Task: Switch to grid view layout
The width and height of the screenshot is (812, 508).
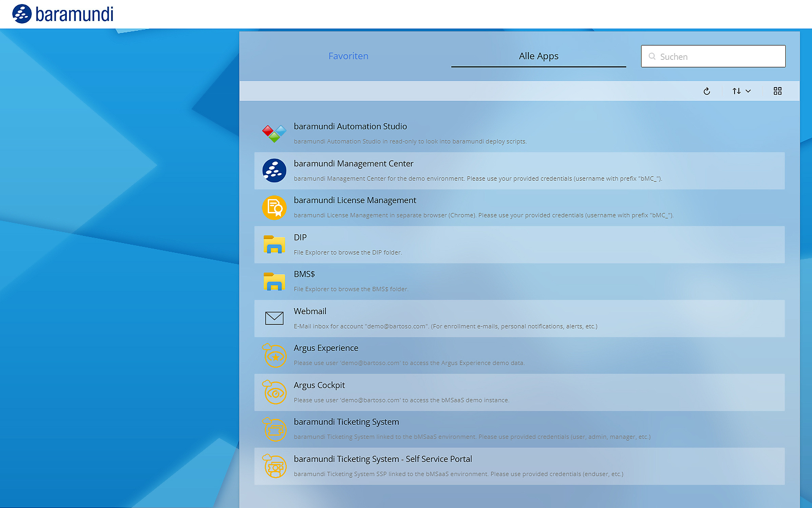Action: (x=777, y=91)
